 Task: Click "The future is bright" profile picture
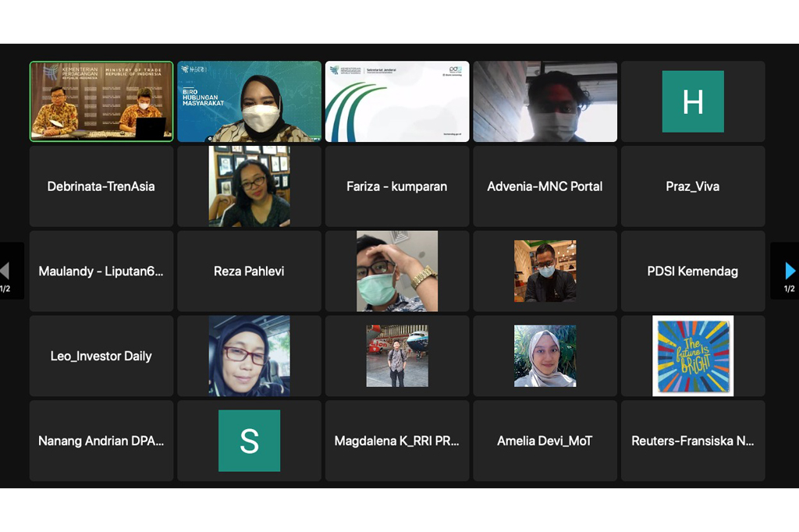[693, 356]
